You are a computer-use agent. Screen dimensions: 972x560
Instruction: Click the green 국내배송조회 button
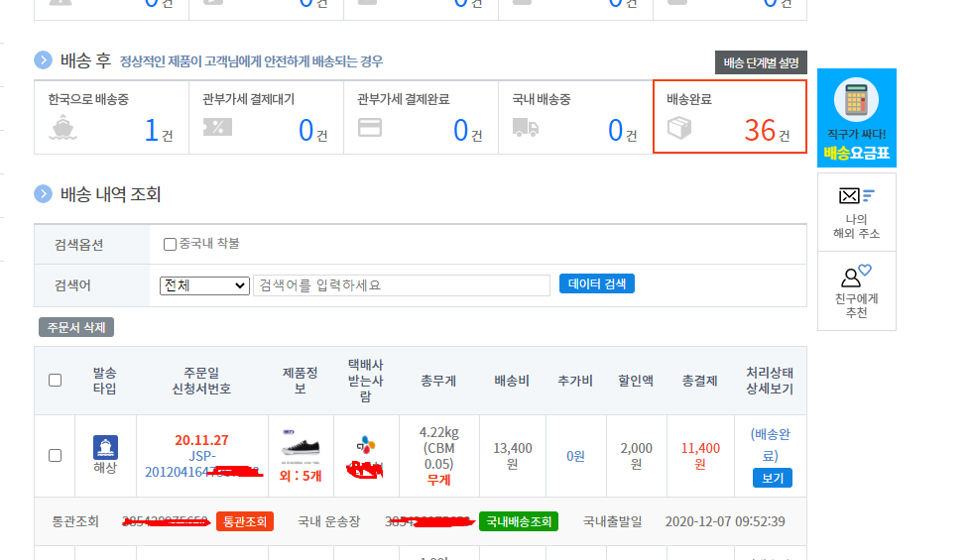pos(519,521)
